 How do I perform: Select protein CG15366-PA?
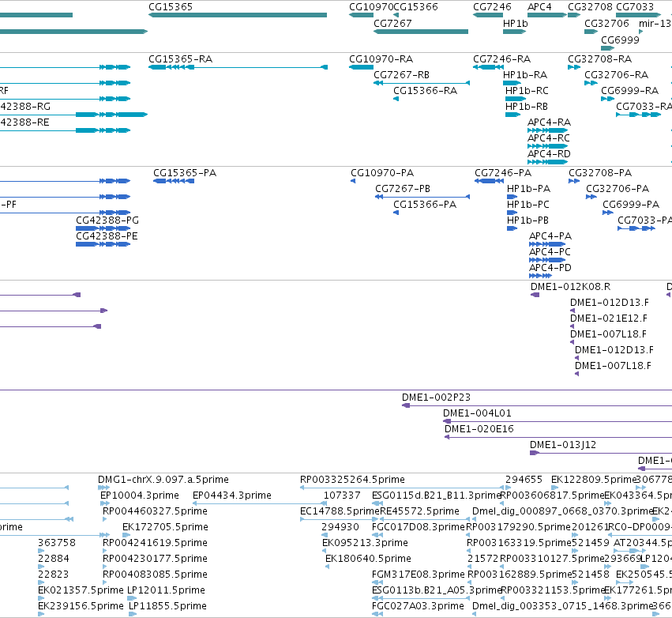396,213
